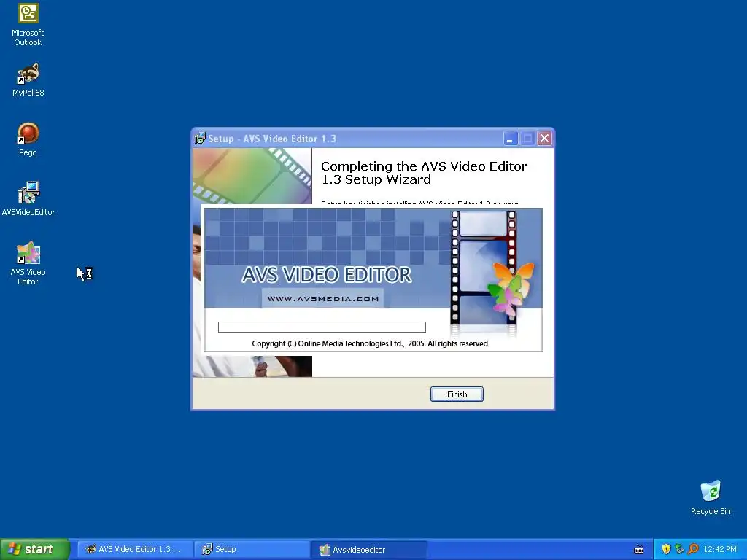
Task: Click the Start button
Action: pos(34,549)
